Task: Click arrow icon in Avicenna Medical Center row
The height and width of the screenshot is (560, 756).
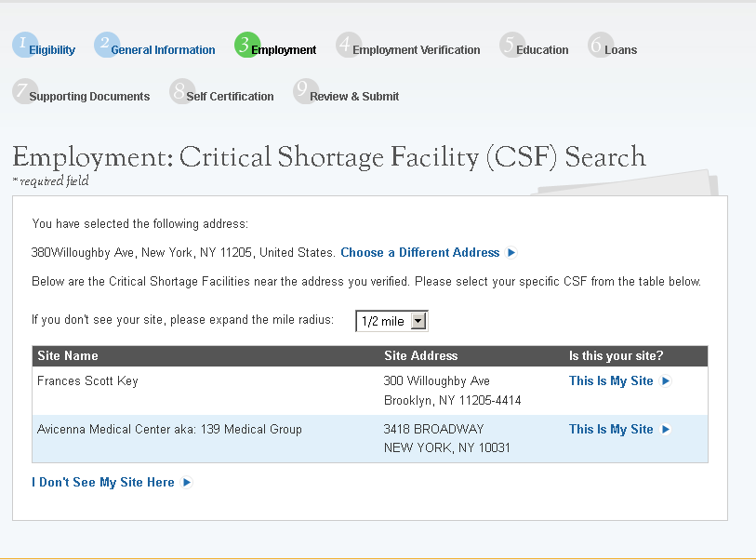Action: click(666, 430)
